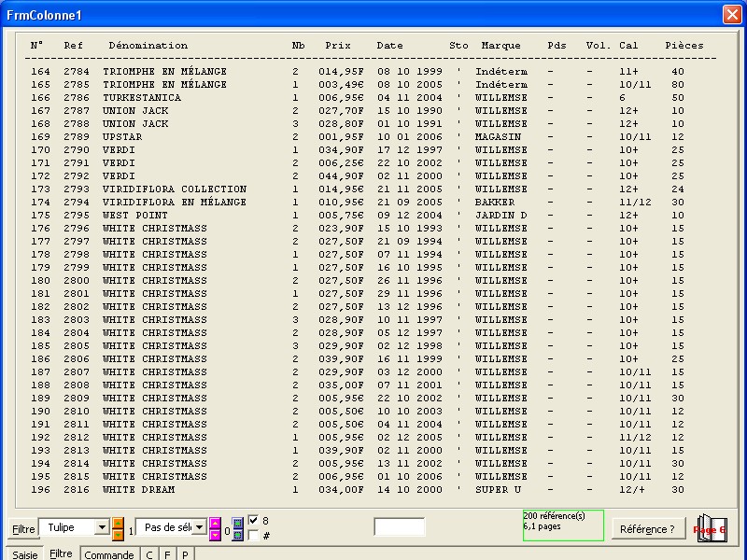Click the empty text field beside reference count
The width and height of the screenshot is (747, 560).
[x=399, y=527]
